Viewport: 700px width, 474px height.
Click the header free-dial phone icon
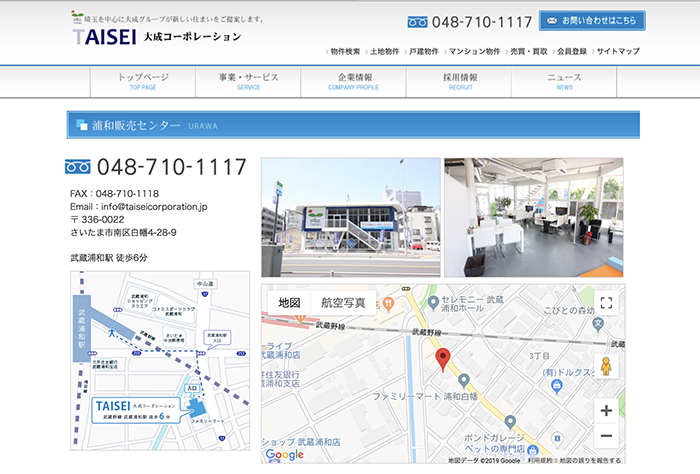[417, 22]
